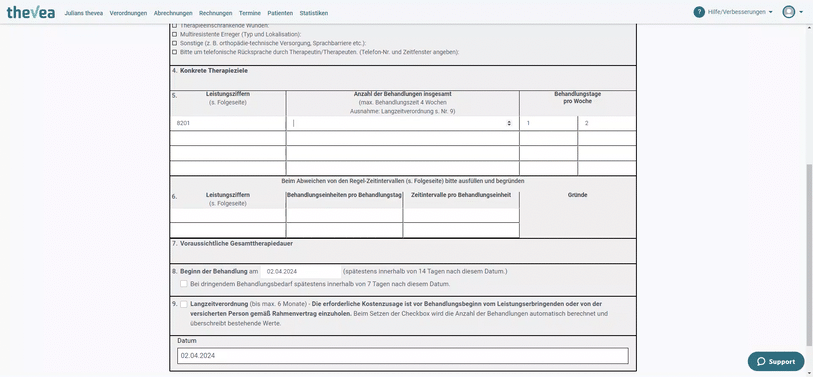The image size is (813, 377).
Task: Click the Behandlungstage field showing 2
Action: click(x=607, y=123)
